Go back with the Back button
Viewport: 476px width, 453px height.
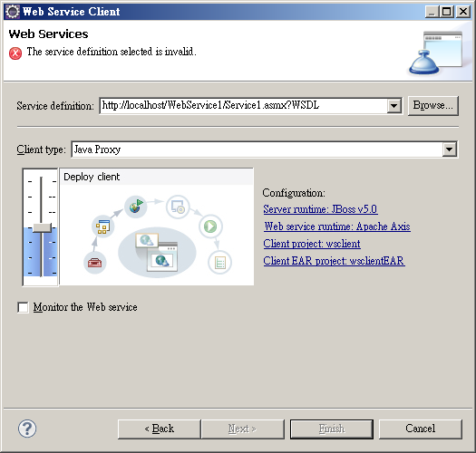pyautogui.click(x=159, y=429)
